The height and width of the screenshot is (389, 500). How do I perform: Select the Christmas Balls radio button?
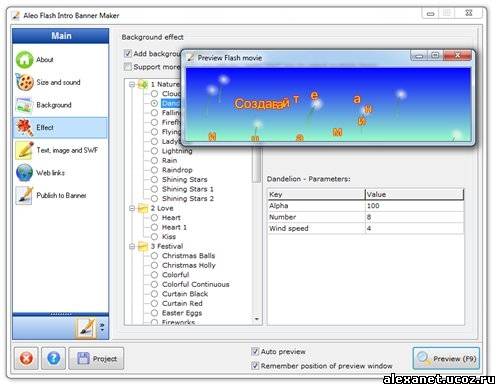pos(154,256)
